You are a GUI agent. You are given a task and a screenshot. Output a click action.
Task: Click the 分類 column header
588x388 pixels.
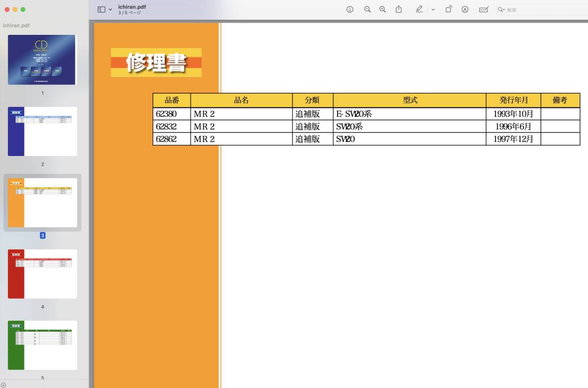[x=313, y=100]
